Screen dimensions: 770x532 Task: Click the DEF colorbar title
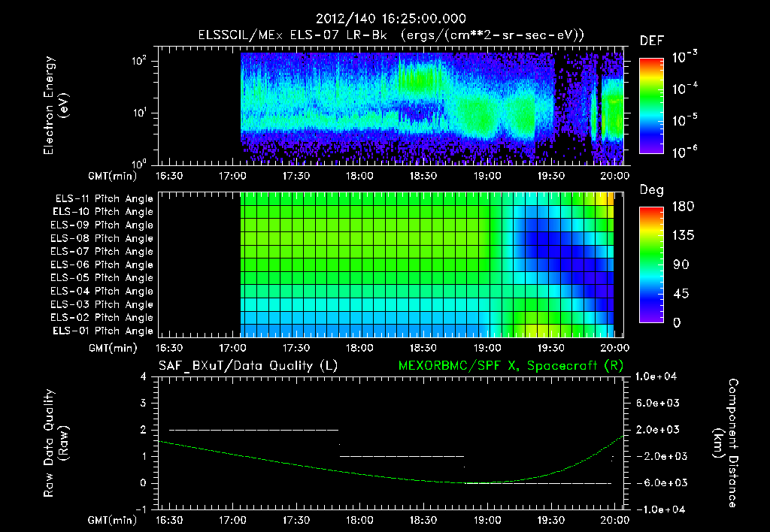click(x=652, y=41)
